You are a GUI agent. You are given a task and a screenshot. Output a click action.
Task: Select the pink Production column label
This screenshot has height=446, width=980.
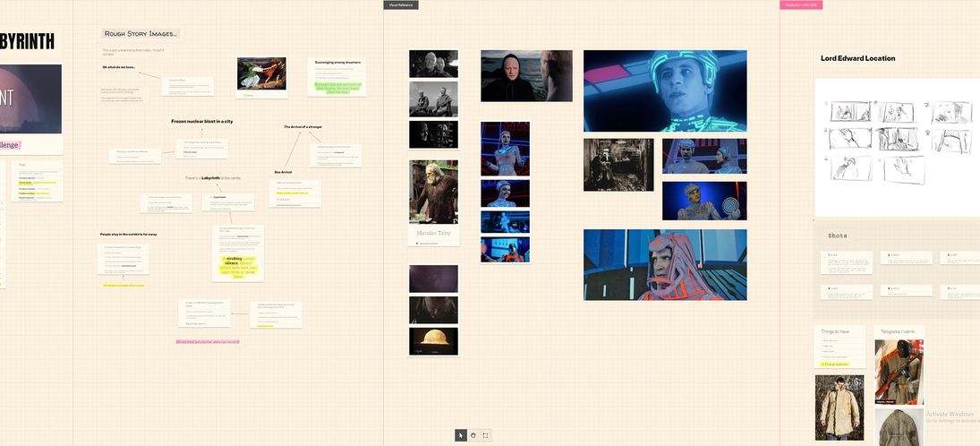[x=801, y=5]
